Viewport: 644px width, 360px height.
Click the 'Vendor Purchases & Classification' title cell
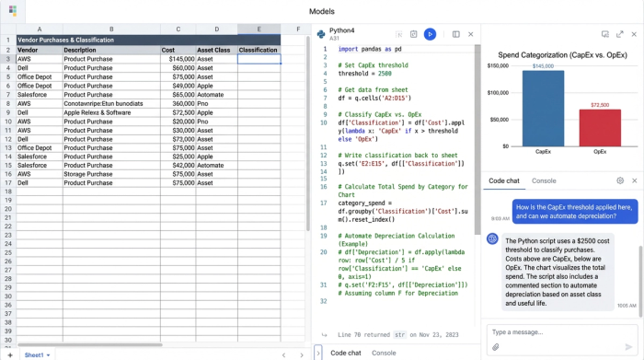(x=148, y=40)
